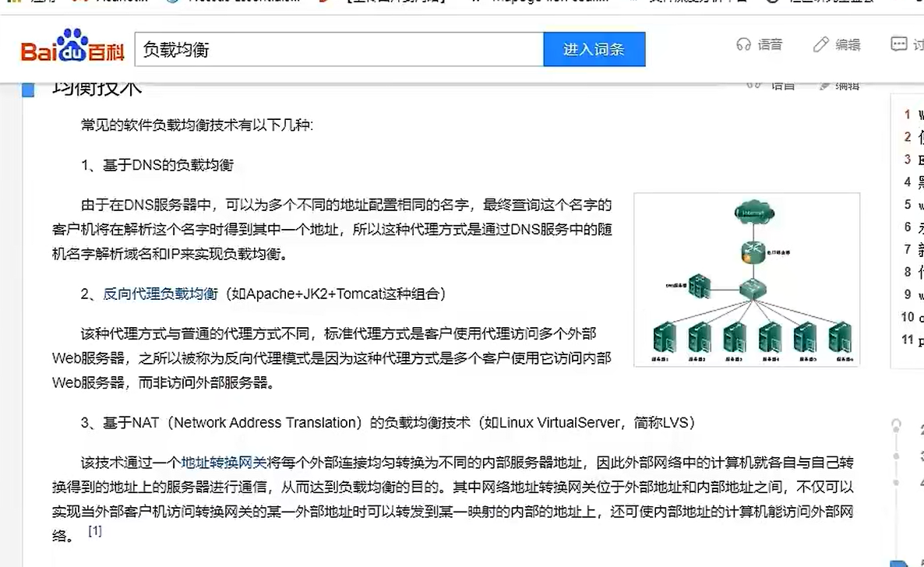Click the 语音 headphone icon in header
Viewport: 924px width, 567px height.
click(x=743, y=45)
